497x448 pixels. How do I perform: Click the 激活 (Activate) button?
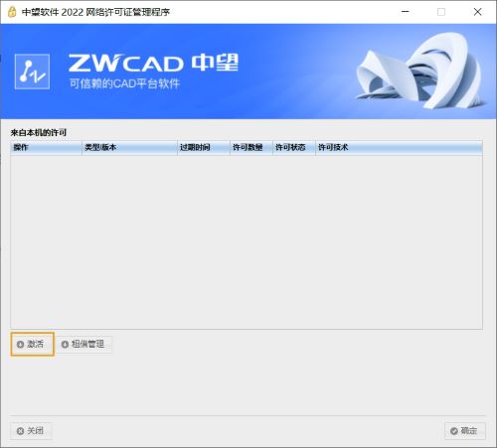click(32, 344)
